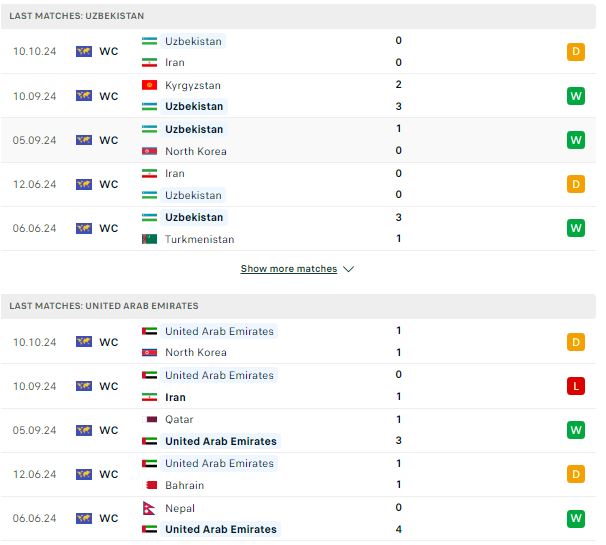Open the Bahrain team link
The image size is (606, 545).
(184, 485)
